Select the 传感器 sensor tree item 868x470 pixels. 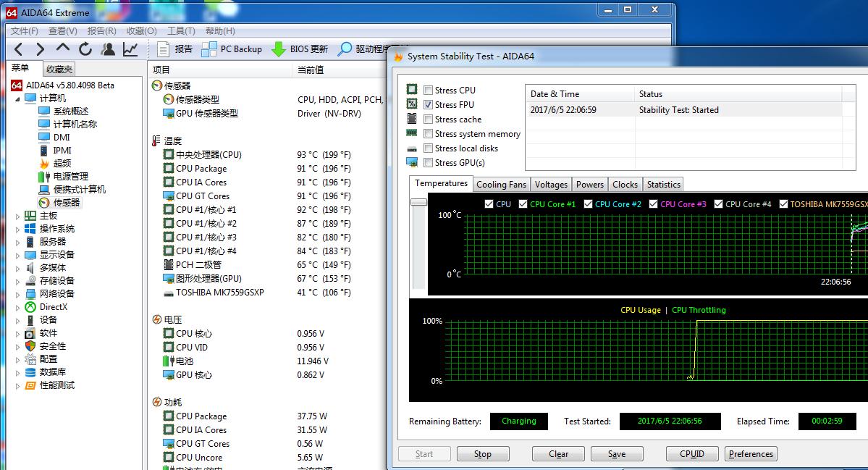tap(67, 203)
